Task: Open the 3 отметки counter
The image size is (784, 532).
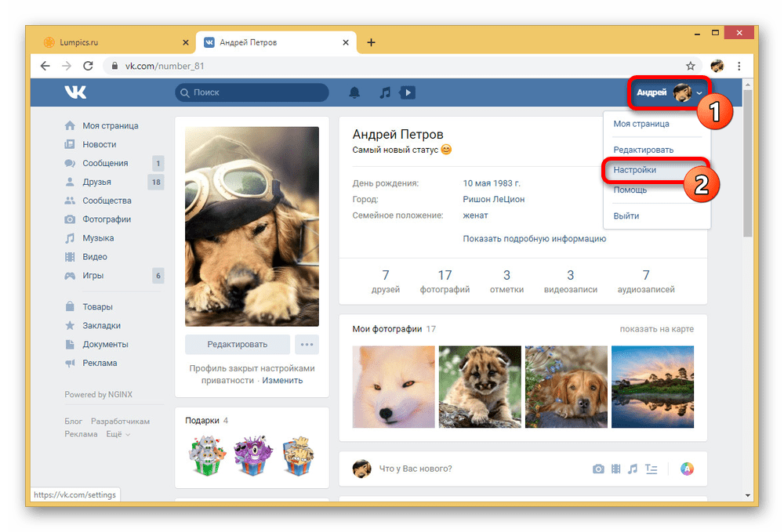Action: click(x=506, y=281)
